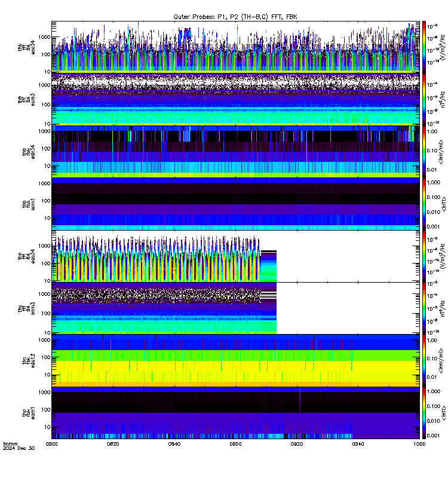This screenshot has height=478, width=448.
Task: Click the '2024 Dec 30' date label
Action: point(19,448)
